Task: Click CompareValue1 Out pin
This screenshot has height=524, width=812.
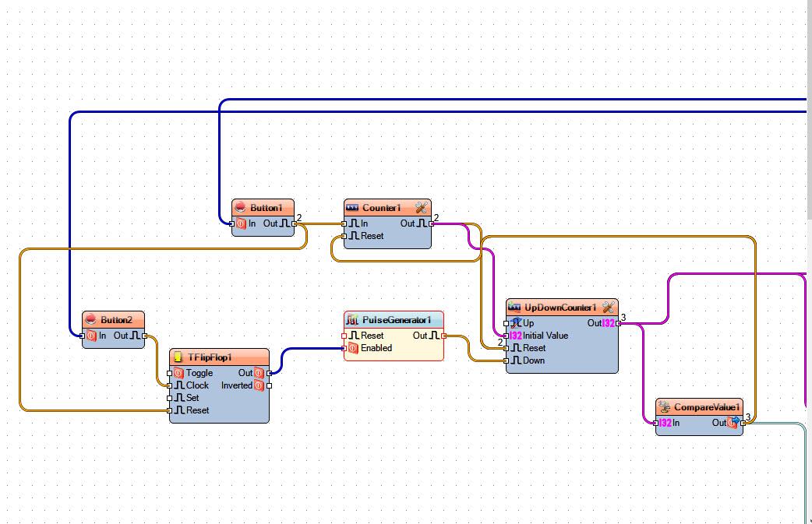Action: 743,423
